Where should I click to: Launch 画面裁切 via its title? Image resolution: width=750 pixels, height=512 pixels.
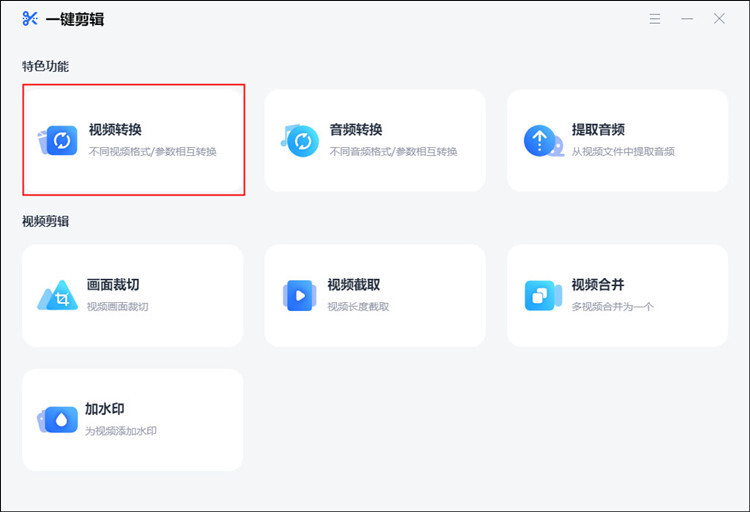[x=113, y=285]
